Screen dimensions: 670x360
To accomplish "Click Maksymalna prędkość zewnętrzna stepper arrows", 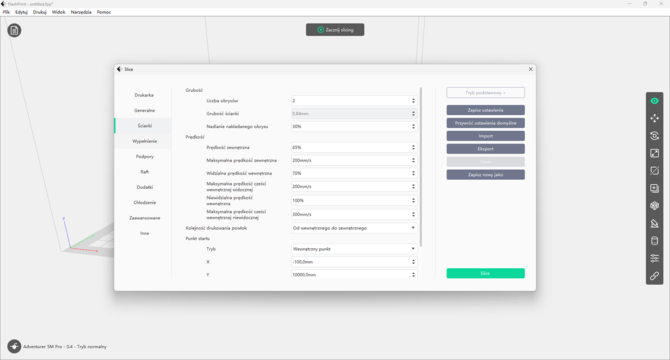I will pos(413,161).
